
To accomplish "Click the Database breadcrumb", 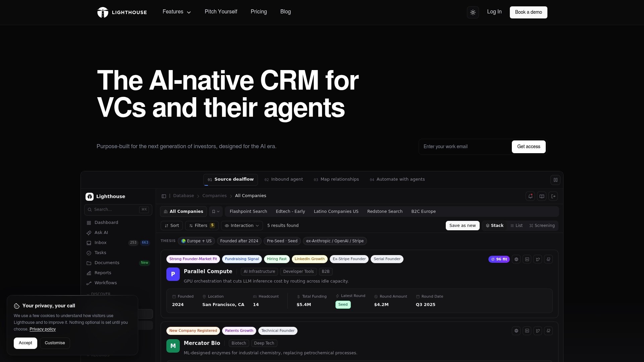I will pyautogui.click(x=183, y=196).
